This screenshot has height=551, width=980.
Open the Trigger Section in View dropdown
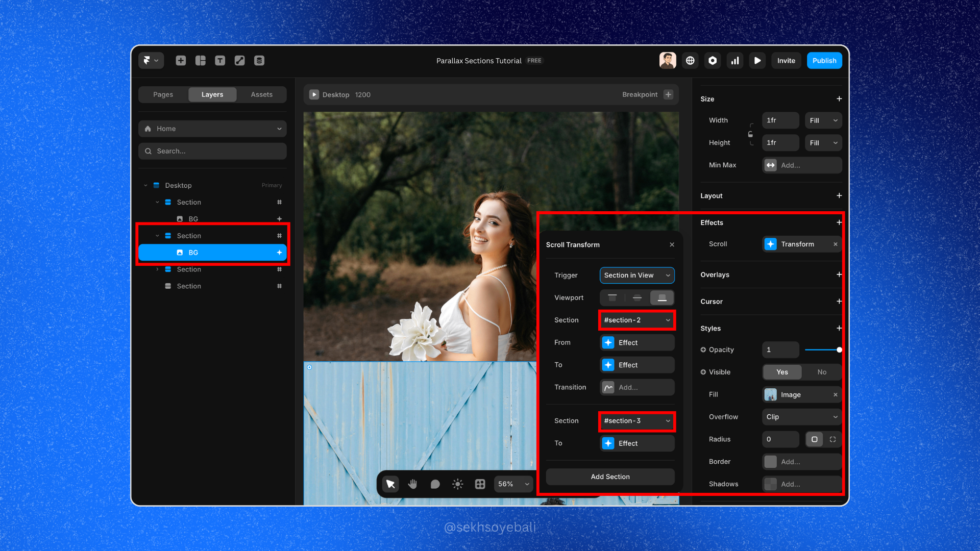pyautogui.click(x=636, y=275)
